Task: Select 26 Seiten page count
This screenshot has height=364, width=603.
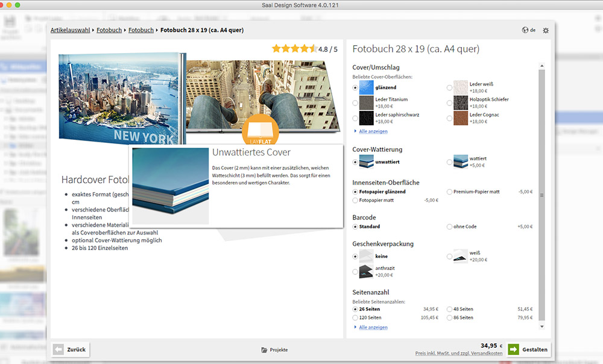Action: 355,309
